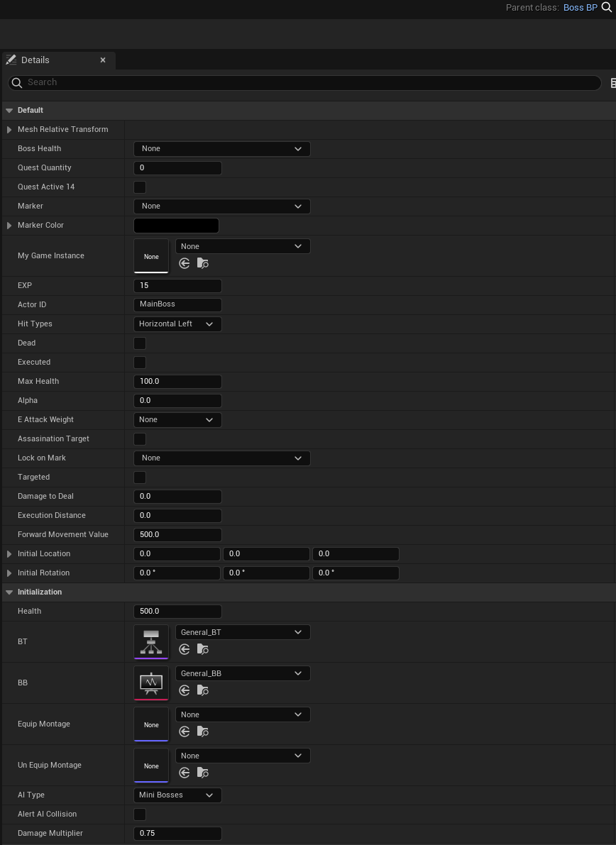Click the Details panel pencil icon
The height and width of the screenshot is (845, 616).
[x=11, y=60]
